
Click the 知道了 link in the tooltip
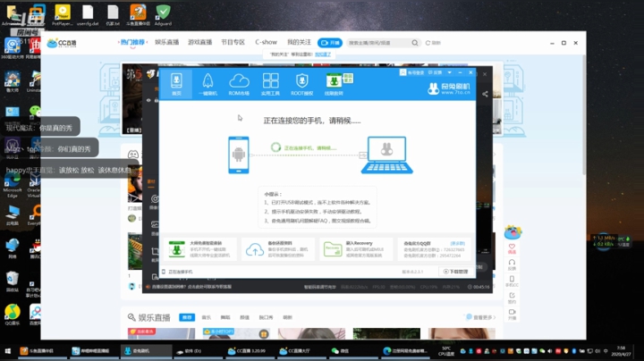point(322,55)
